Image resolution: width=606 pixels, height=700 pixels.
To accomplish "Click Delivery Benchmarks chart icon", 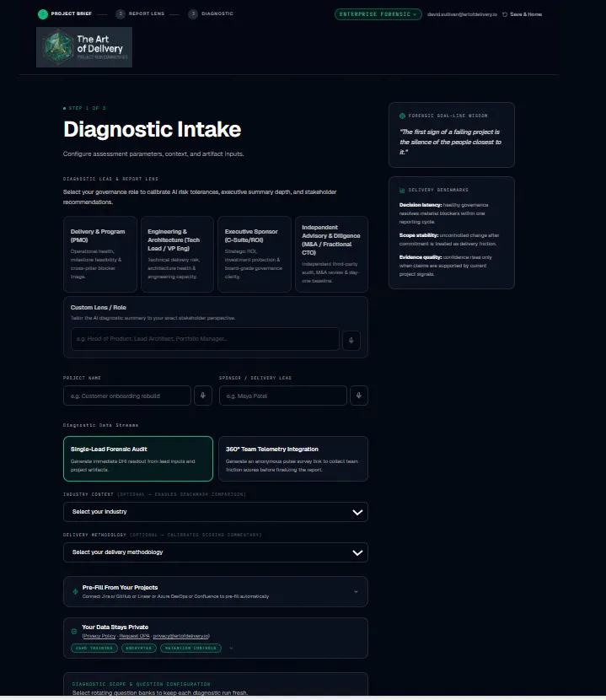I will coord(402,190).
